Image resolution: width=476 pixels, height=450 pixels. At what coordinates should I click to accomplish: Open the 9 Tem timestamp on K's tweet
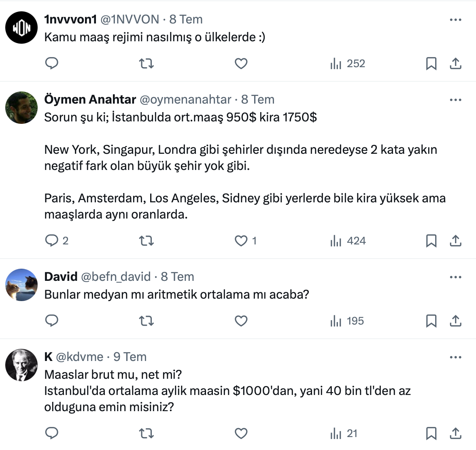point(130,357)
